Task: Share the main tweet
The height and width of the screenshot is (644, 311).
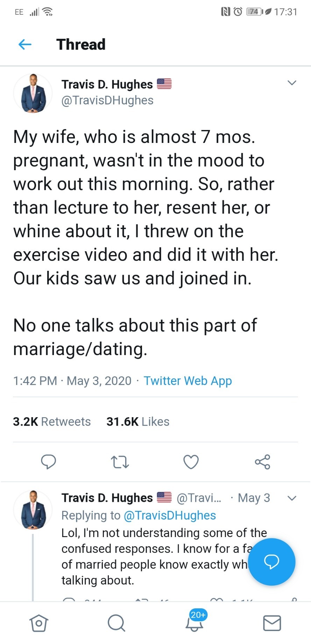Action: tap(262, 462)
